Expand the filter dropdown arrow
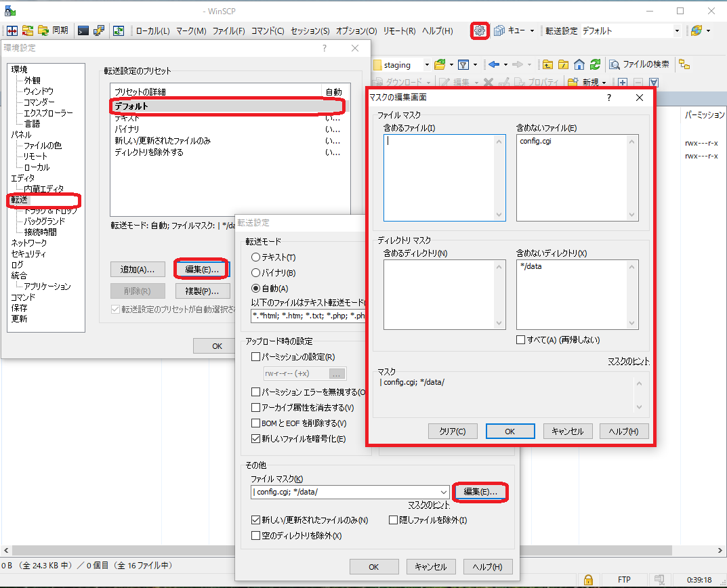The image size is (727, 588). tap(475, 64)
